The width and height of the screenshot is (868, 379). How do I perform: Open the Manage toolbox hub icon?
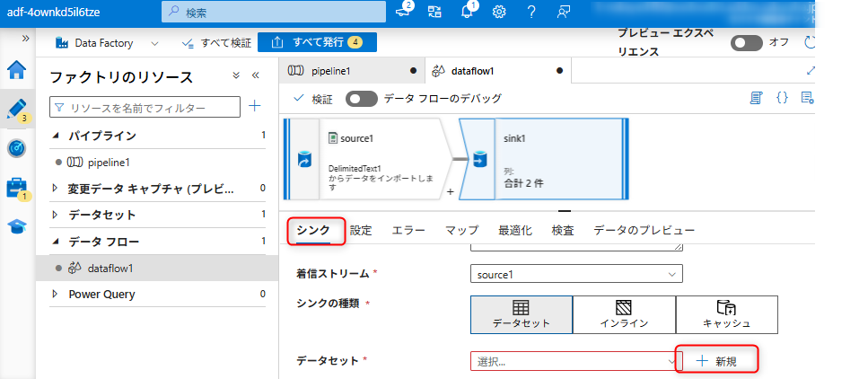tap(17, 189)
